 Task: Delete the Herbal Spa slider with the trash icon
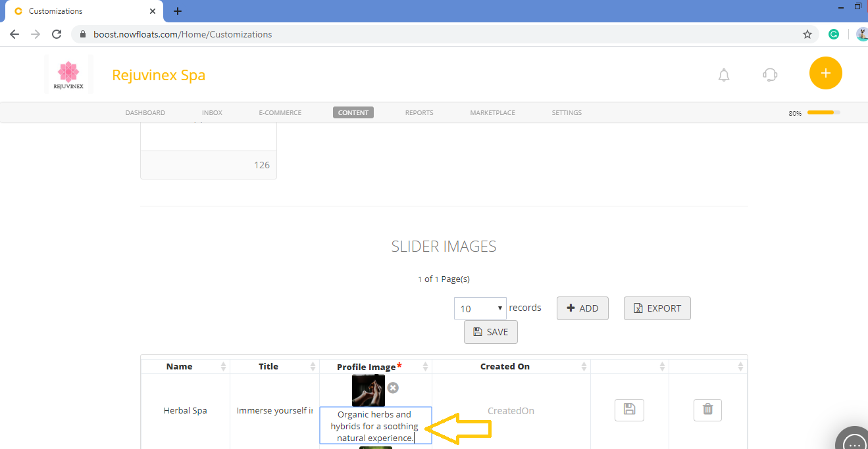point(707,410)
